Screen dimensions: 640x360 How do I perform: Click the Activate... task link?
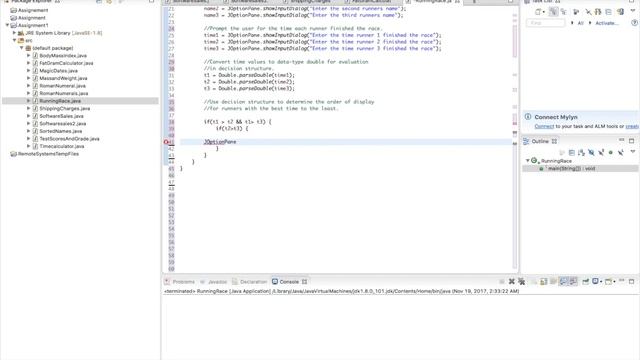coord(607,23)
